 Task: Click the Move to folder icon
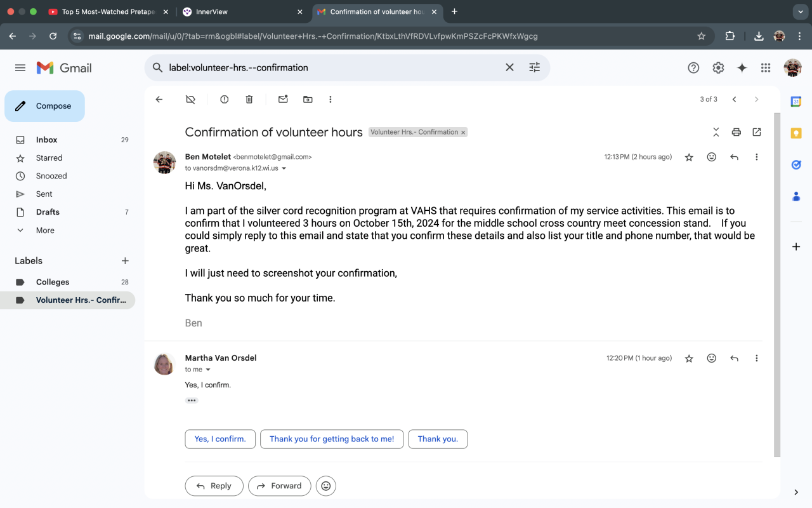[308, 99]
